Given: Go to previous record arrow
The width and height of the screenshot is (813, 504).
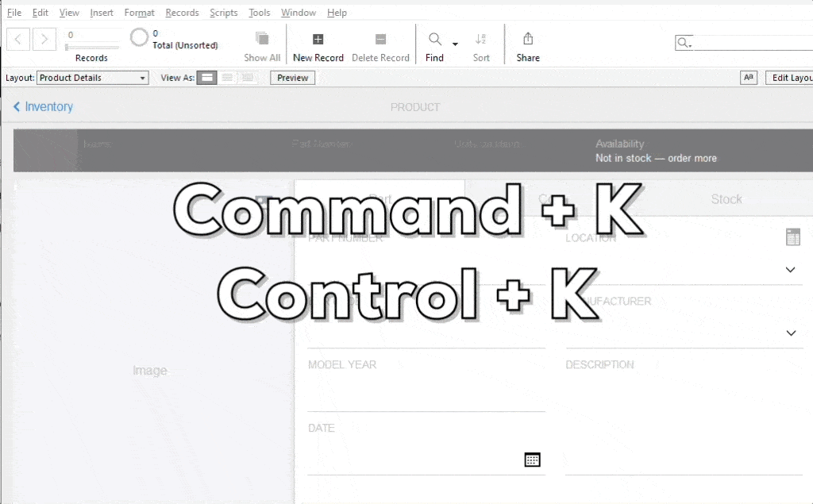Looking at the screenshot, I should click(17, 40).
